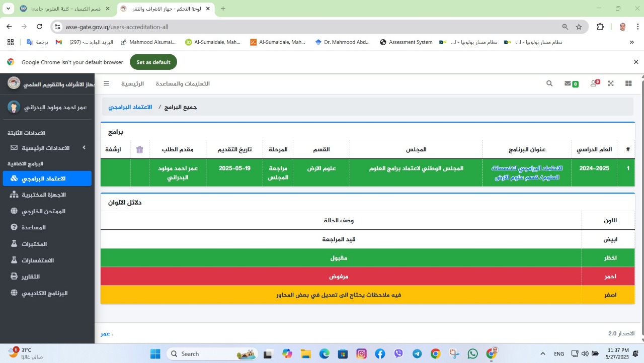The height and width of the screenshot is (363, 644).
Task: Show all bookmarks with the chevron
Action: (632, 42)
